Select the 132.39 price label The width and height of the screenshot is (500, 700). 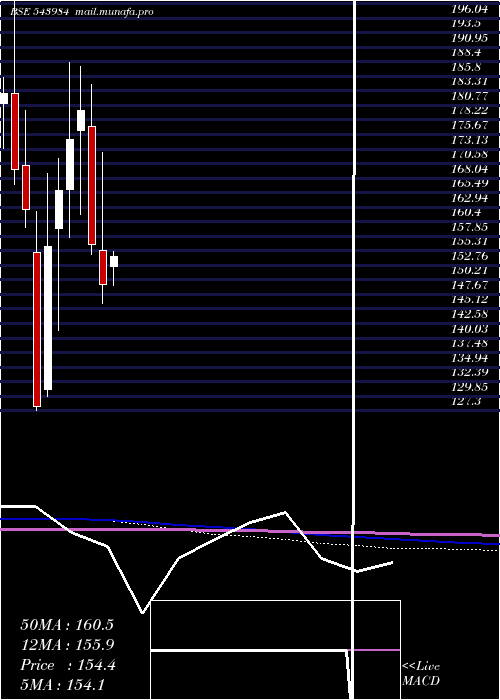469,372
